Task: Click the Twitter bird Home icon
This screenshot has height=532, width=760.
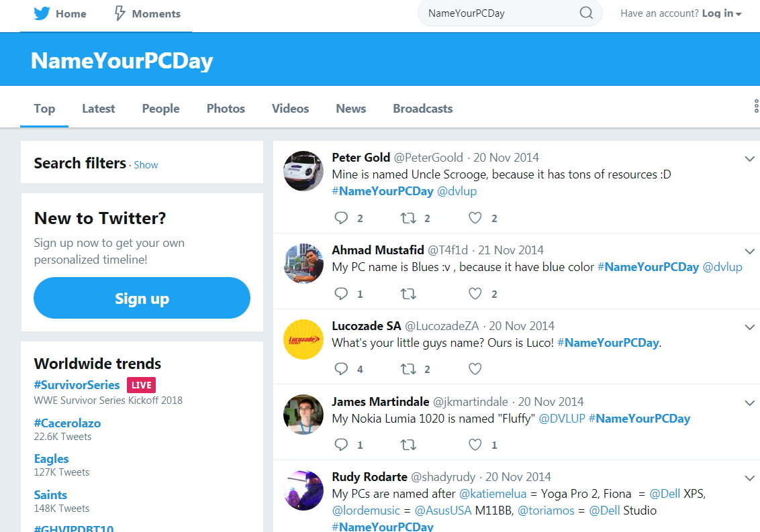Action: (42, 13)
